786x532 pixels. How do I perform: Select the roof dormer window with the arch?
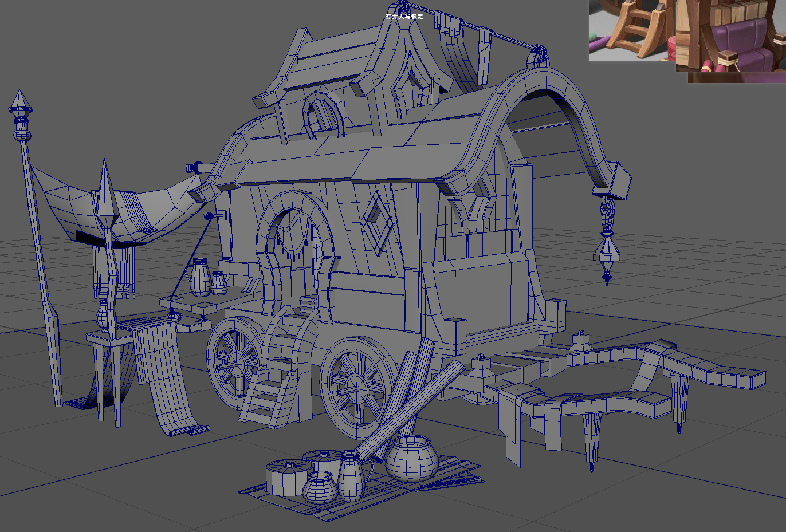[324, 116]
